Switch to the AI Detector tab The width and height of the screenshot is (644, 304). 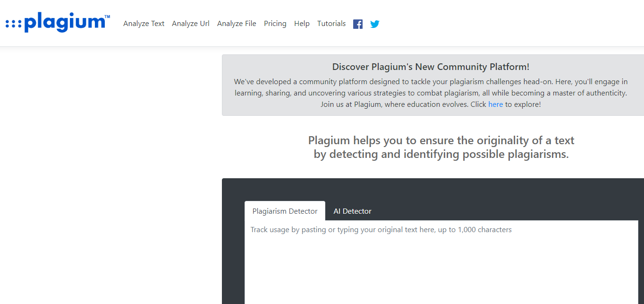coord(352,211)
